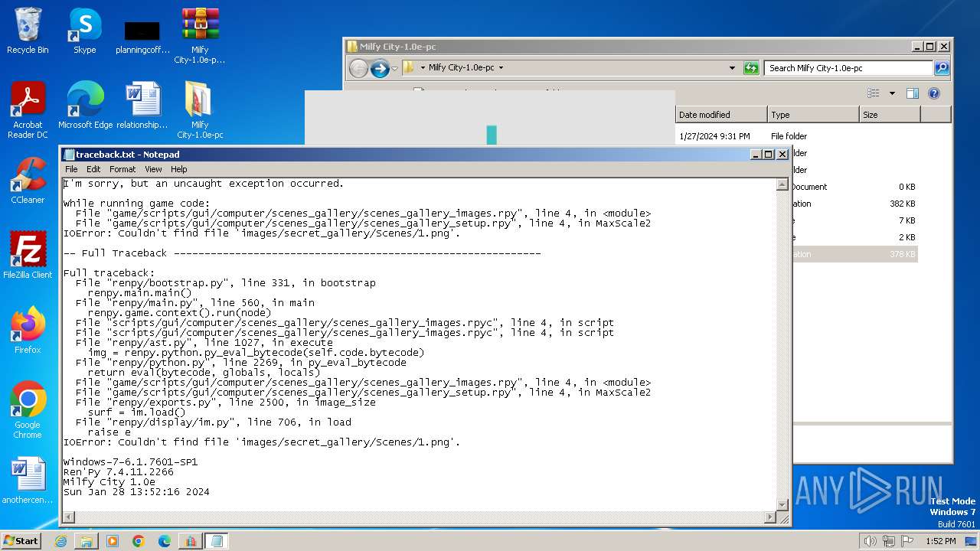This screenshot has width=980, height=551.
Task: Click the 'Ren'Py 7.4.11.2266' line in Notepad
Action: pyautogui.click(x=119, y=472)
